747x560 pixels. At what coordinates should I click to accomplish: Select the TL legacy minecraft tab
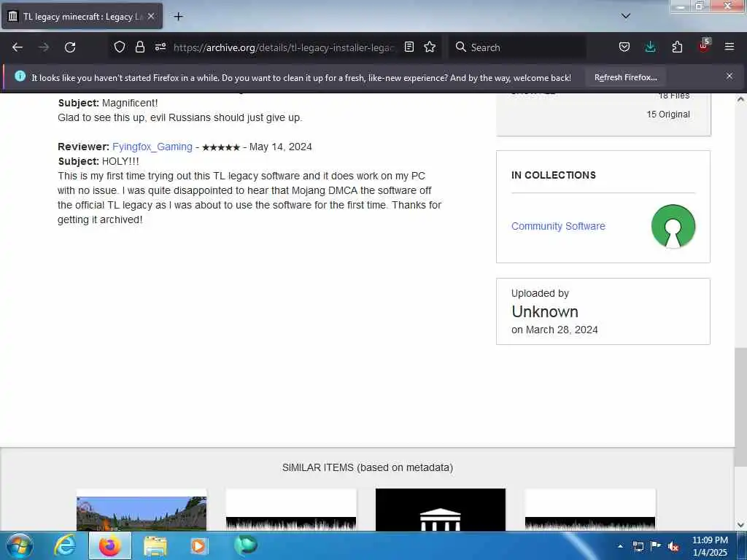pyautogui.click(x=82, y=16)
